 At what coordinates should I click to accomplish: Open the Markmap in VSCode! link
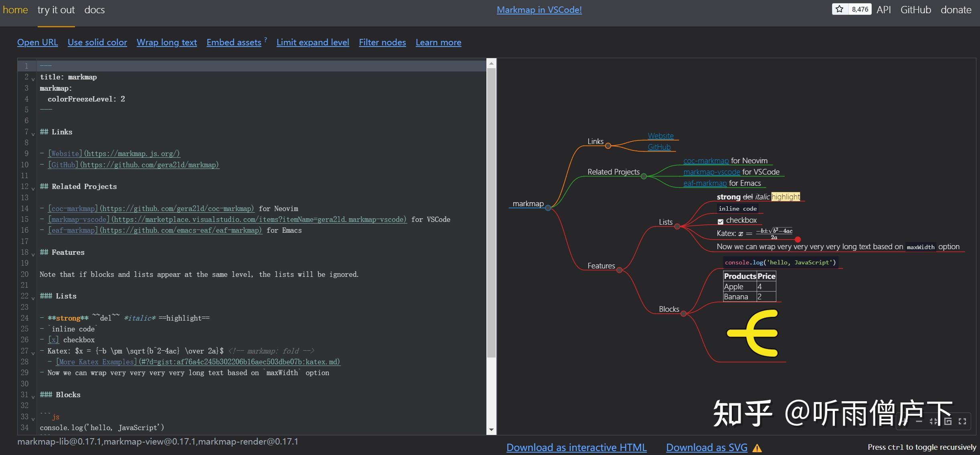pyautogui.click(x=539, y=10)
